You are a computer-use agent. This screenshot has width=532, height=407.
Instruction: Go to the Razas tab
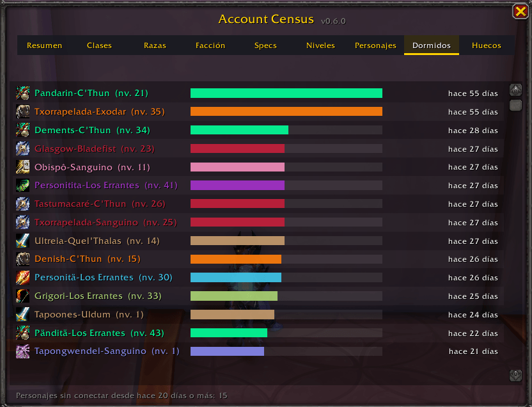pos(155,45)
